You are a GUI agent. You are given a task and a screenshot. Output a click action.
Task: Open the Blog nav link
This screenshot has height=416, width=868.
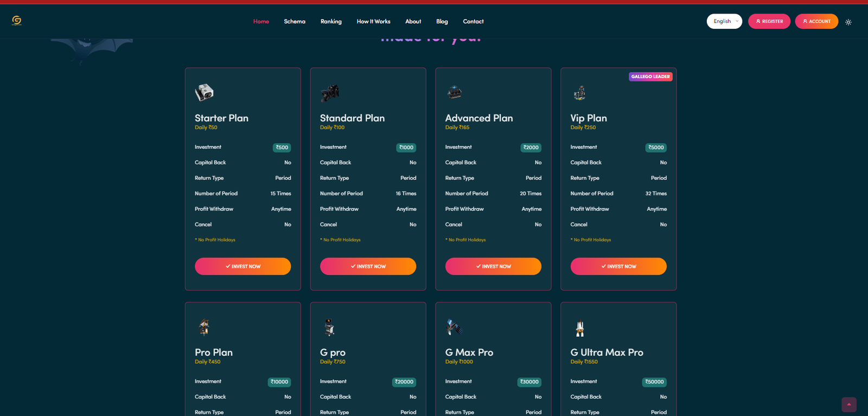pyautogui.click(x=442, y=22)
